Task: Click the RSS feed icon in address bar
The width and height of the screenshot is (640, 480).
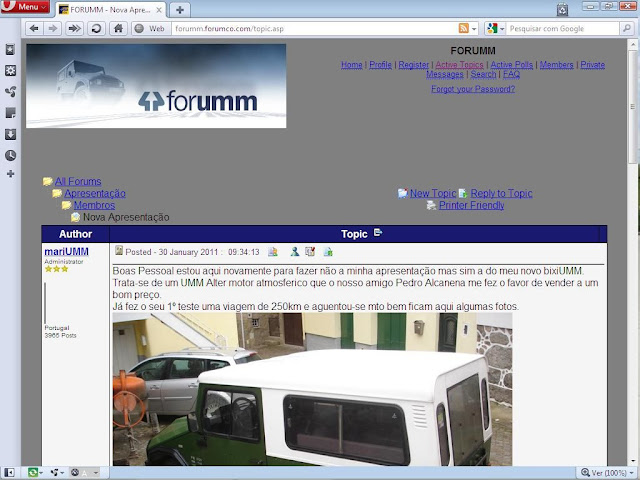Action: click(x=464, y=28)
